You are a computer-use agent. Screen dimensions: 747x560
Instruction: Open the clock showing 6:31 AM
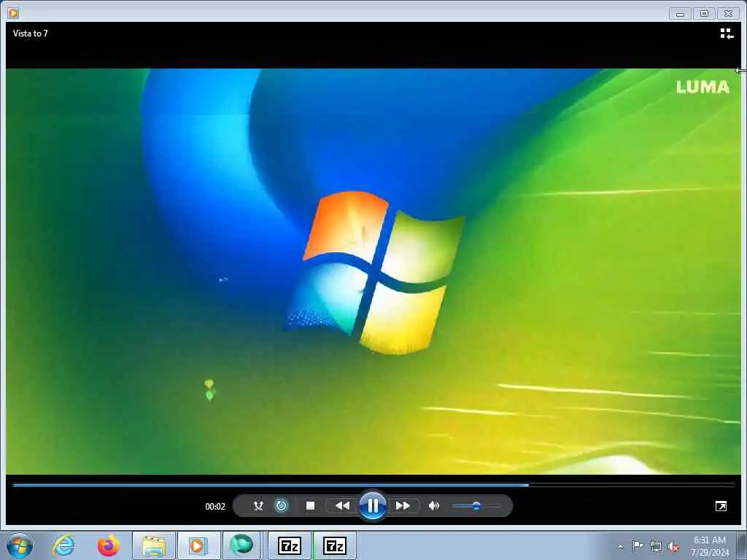710,546
